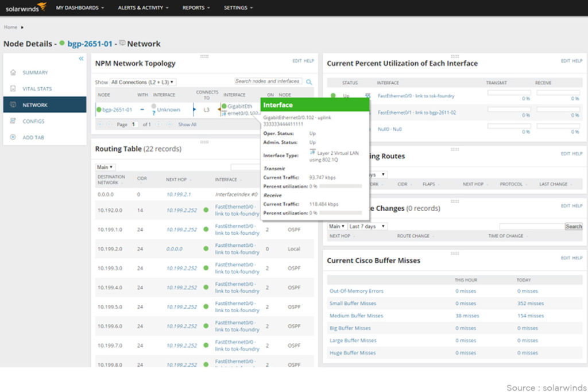588x392 pixels.
Task: Click green status icon of GigabitEth interface in topology
Action: [224, 106]
